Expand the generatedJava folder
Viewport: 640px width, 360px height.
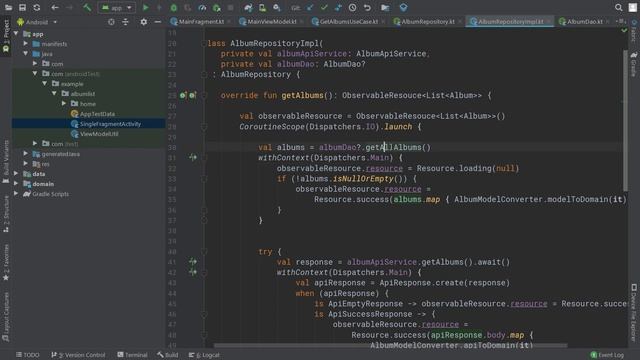tap(26, 153)
